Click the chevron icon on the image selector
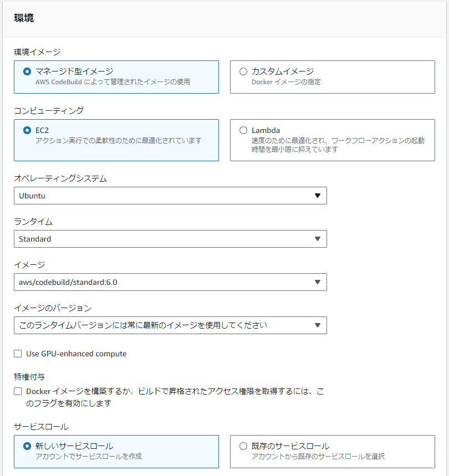 point(318,282)
